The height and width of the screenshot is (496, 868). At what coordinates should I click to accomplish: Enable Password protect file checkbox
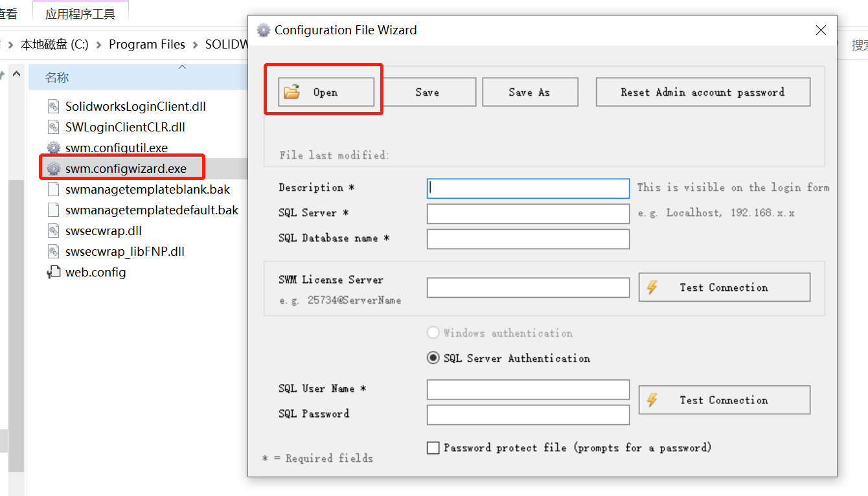pos(433,447)
